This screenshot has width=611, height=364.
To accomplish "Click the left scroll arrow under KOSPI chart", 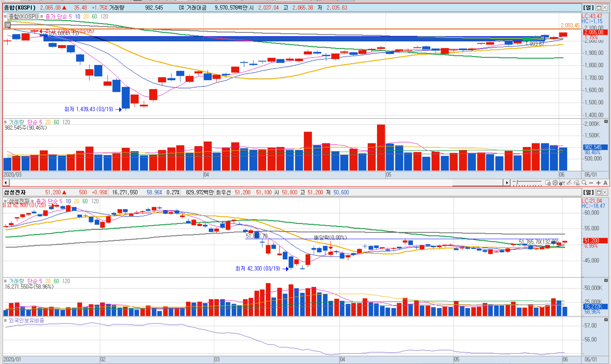I will pyautogui.click(x=6, y=183).
